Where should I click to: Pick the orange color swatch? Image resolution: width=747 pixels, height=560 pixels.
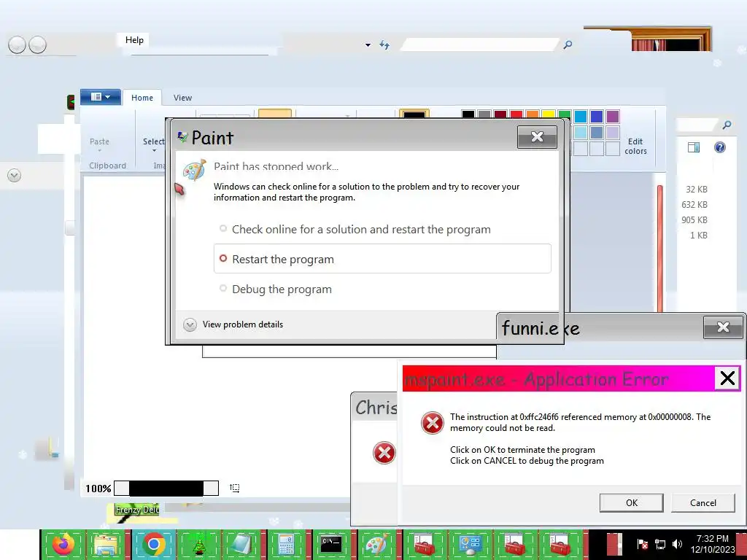533,114
